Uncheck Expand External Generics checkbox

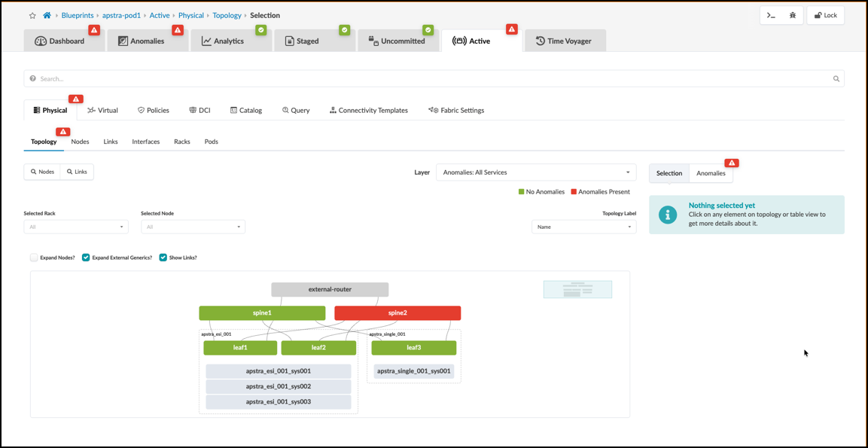(x=86, y=258)
